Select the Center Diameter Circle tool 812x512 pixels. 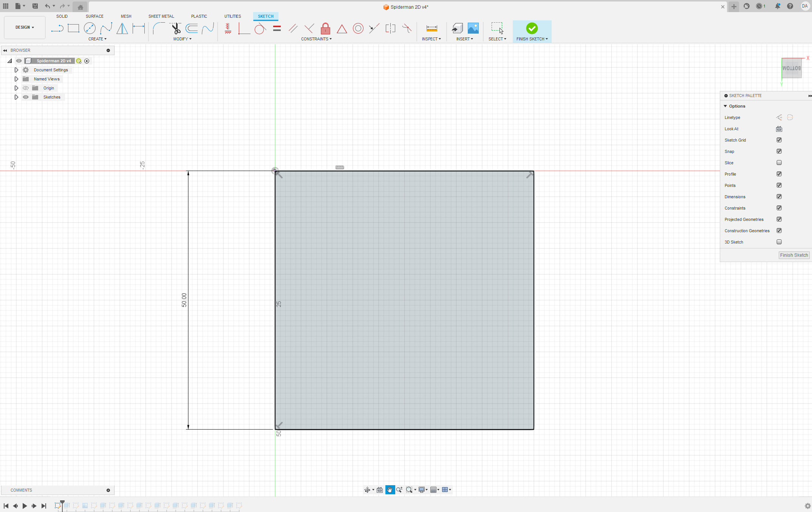pyautogui.click(x=90, y=28)
